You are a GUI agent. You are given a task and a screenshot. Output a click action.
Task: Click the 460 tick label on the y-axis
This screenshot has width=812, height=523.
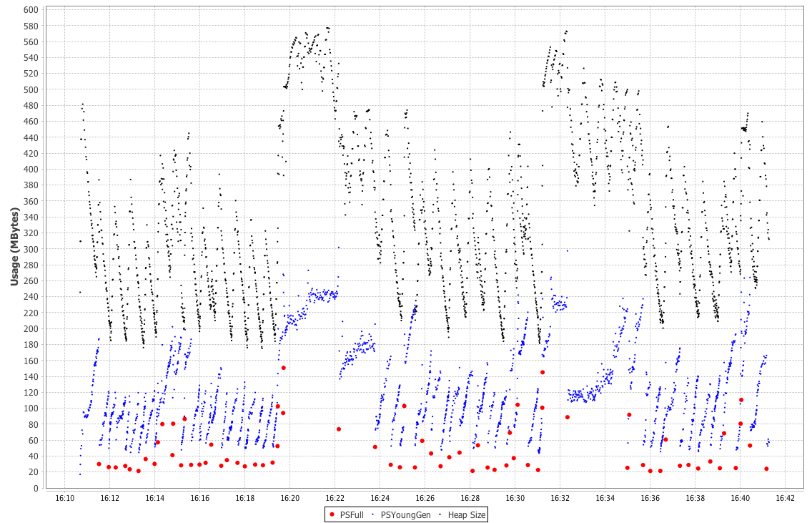click(x=31, y=122)
